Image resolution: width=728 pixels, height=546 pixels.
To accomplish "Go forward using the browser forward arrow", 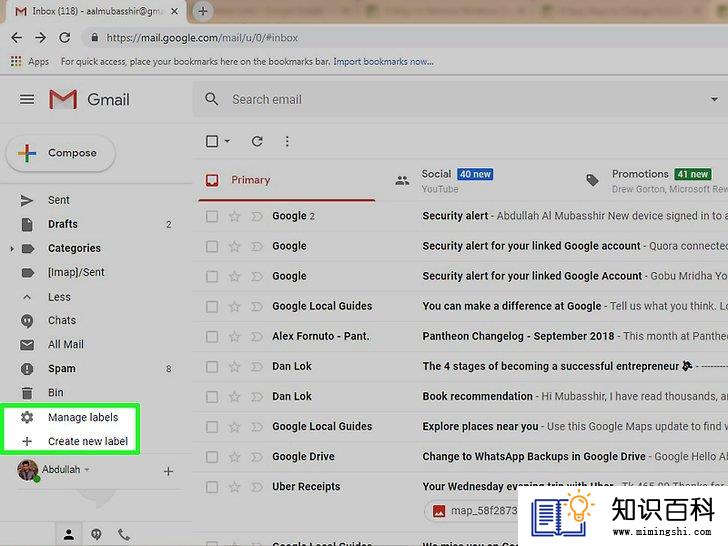I will pos(40,38).
